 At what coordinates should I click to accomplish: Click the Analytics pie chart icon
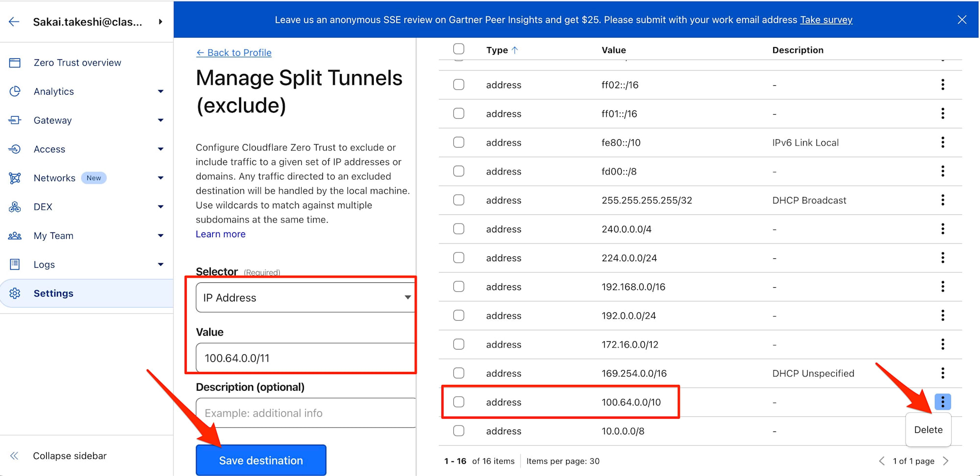tap(15, 91)
